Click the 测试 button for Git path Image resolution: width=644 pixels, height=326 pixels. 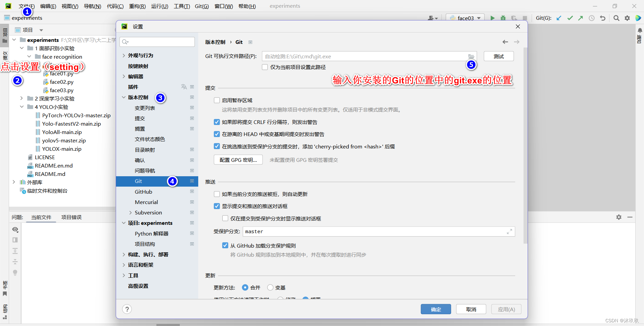point(499,56)
